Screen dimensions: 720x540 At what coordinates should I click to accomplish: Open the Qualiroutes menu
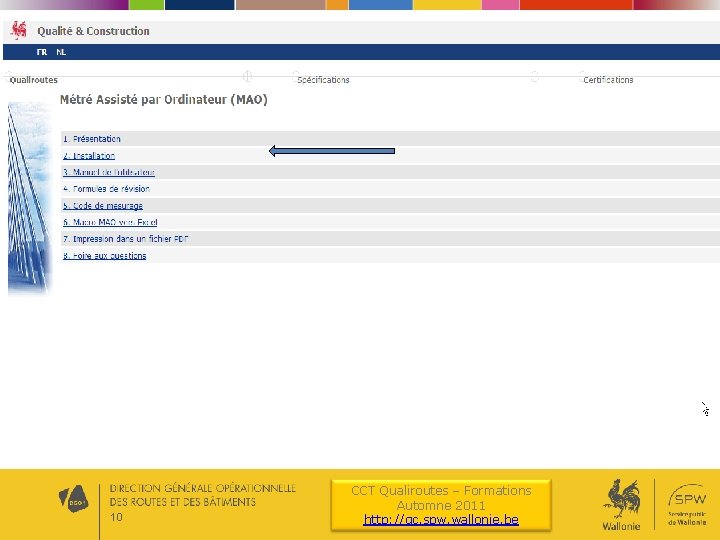pos(34,80)
